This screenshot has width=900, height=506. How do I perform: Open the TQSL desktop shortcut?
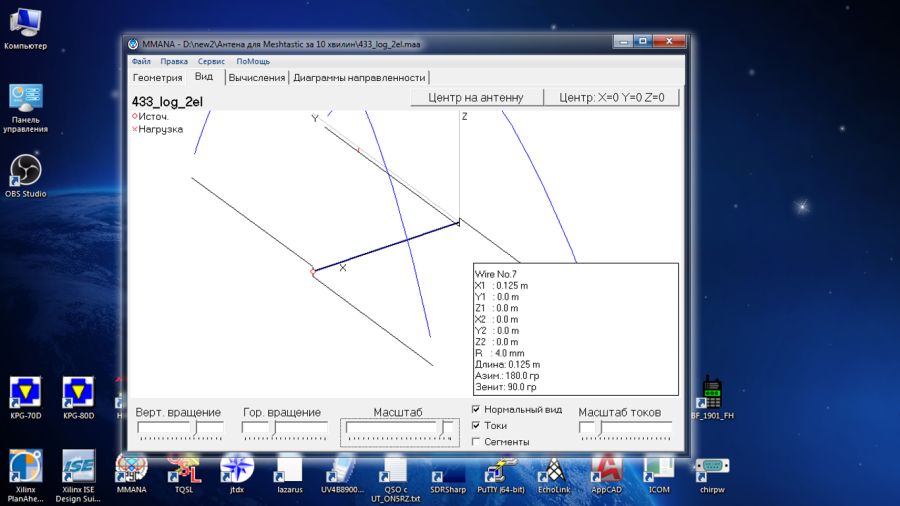tap(184, 468)
